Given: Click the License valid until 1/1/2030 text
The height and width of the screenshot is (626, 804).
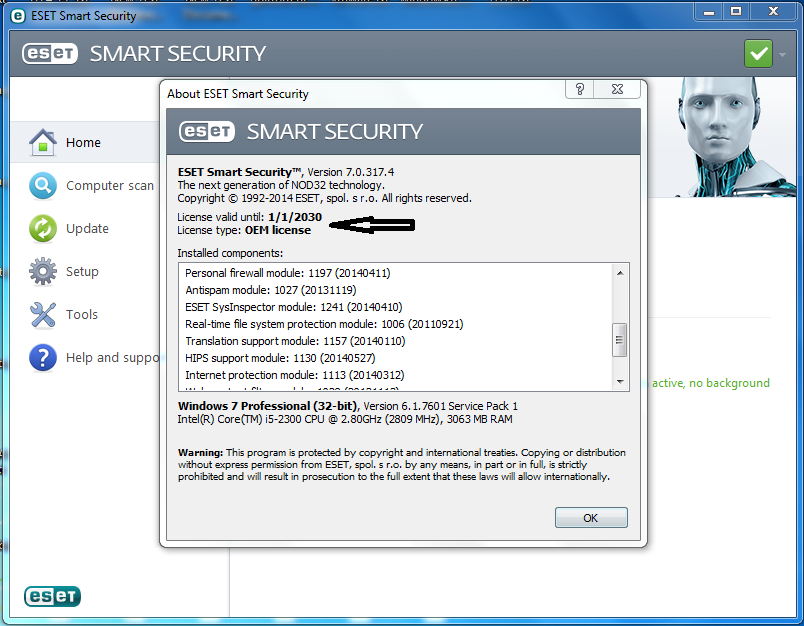Looking at the screenshot, I should (250, 217).
